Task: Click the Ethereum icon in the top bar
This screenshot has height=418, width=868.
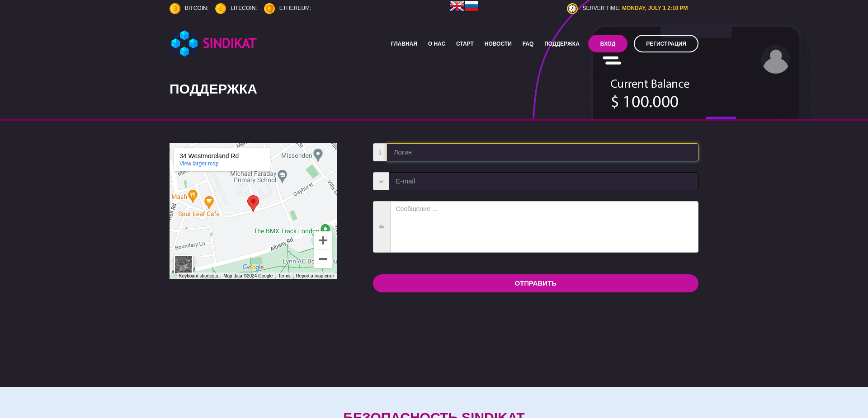Action: (269, 8)
